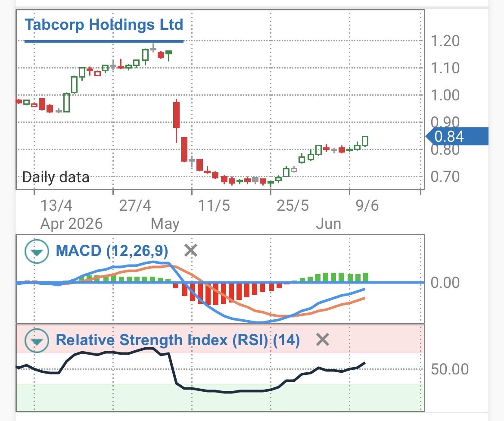Click the 'Jun' month label
The height and width of the screenshot is (421, 504).
[x=329, y=224]
